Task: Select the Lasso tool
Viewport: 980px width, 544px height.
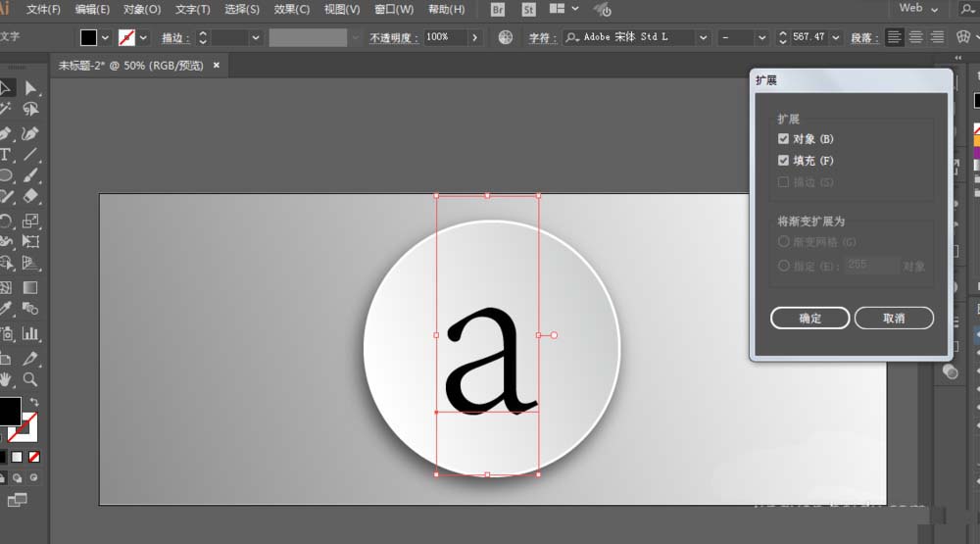Action: 30,110
